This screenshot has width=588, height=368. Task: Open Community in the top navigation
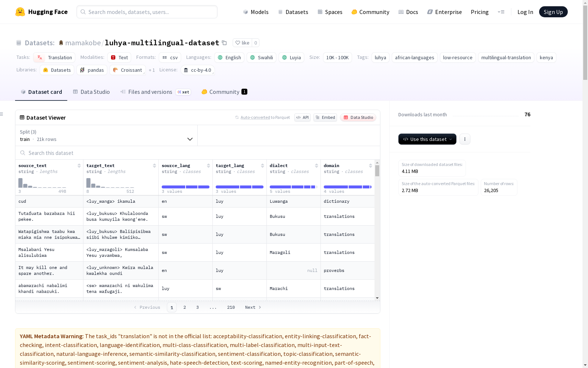370,12
